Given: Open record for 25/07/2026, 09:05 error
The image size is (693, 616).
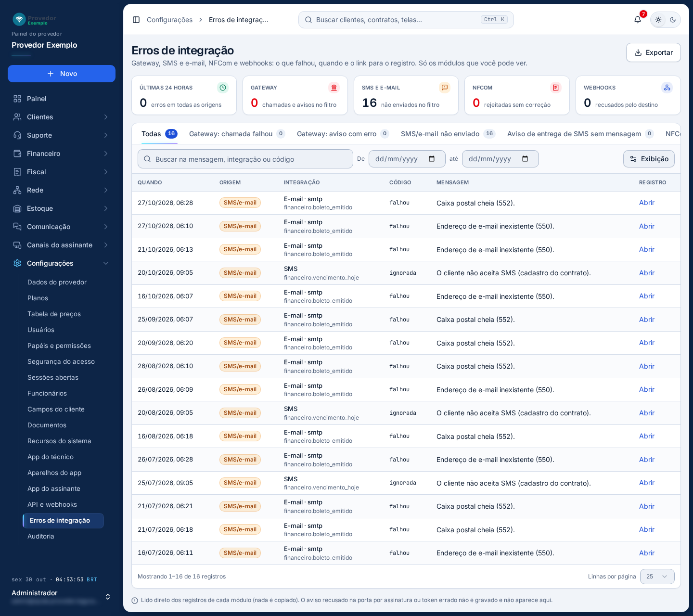Looking at the screenshot, I should (647, 483).
